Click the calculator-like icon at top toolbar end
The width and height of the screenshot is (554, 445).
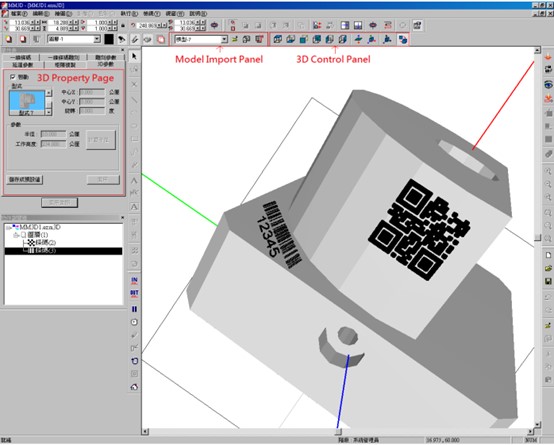pyautogui.click(x=418, y=25)
